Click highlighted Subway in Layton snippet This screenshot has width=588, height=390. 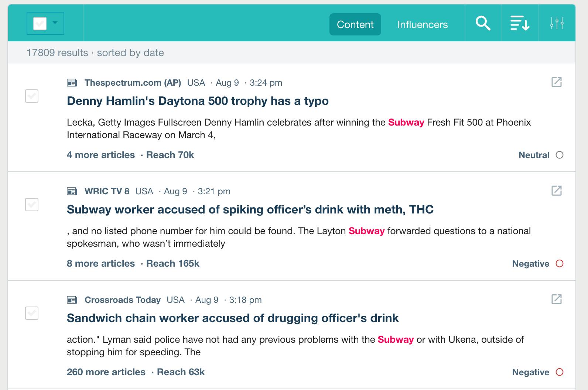(366, 231)
